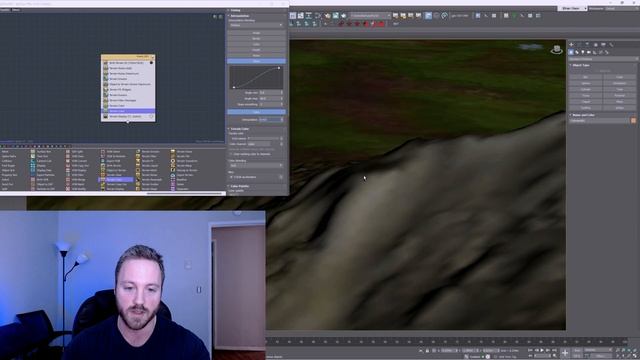Image resolution: width=640 pixels, height=360 pixels.
Task: Click the Play Animation button
Action: tap(542, 350)
